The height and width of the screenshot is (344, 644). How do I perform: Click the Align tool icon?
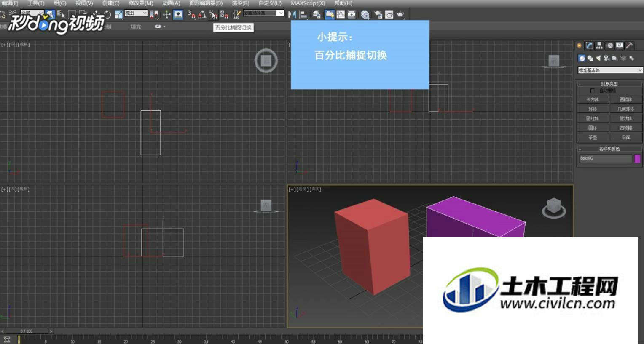[303, 14]
